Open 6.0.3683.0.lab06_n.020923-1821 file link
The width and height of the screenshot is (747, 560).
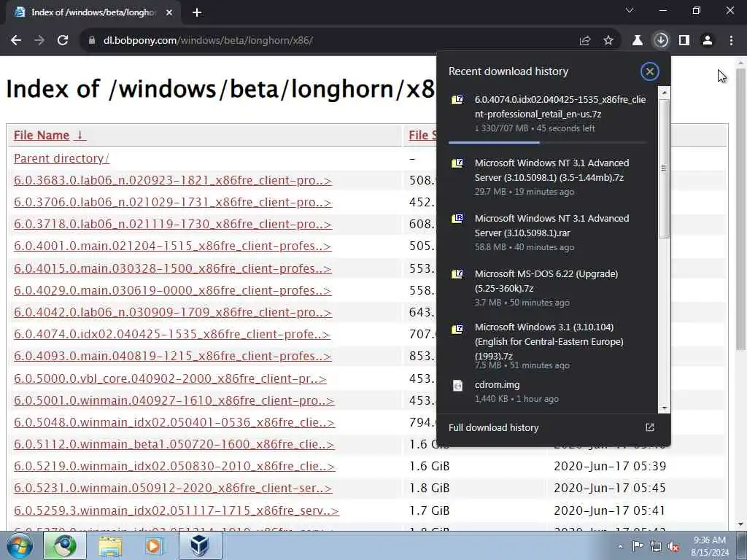point(172,181)
